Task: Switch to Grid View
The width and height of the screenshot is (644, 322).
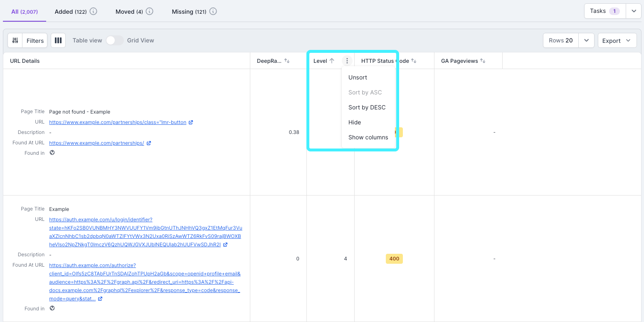Action: click(x=115, y=40)
